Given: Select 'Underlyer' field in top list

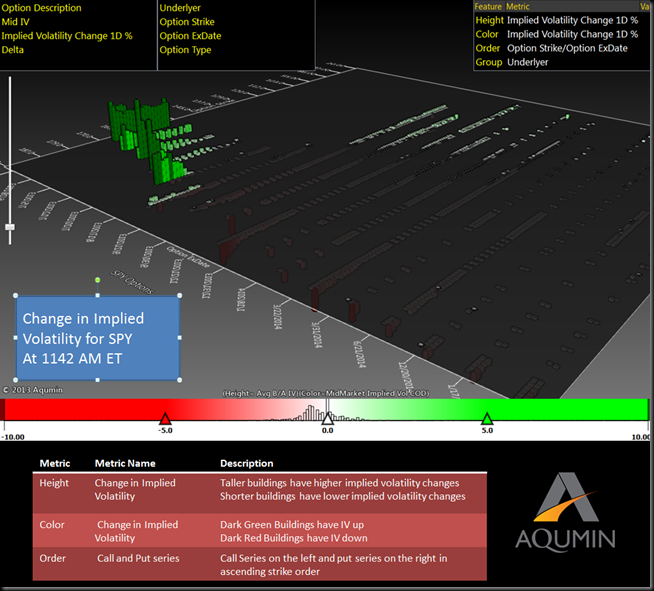Looking at the screenshot, I should tap(180, 8).
